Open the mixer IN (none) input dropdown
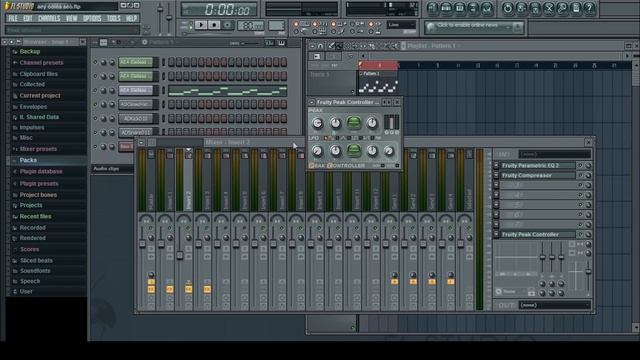 coord(554,154)
